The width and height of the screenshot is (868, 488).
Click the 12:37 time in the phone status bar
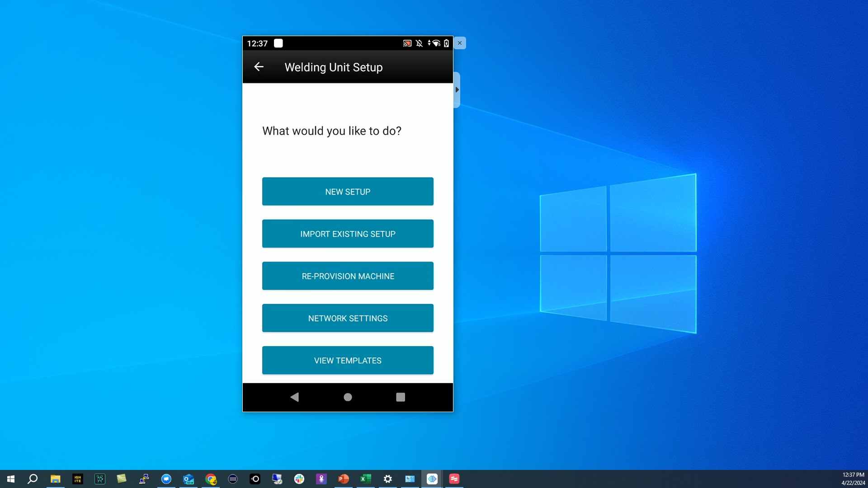coord(257,43)
